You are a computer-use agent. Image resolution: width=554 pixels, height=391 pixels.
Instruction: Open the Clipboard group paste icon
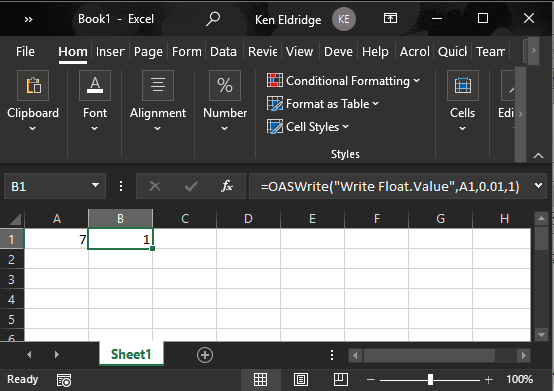(x=33, y=85)
